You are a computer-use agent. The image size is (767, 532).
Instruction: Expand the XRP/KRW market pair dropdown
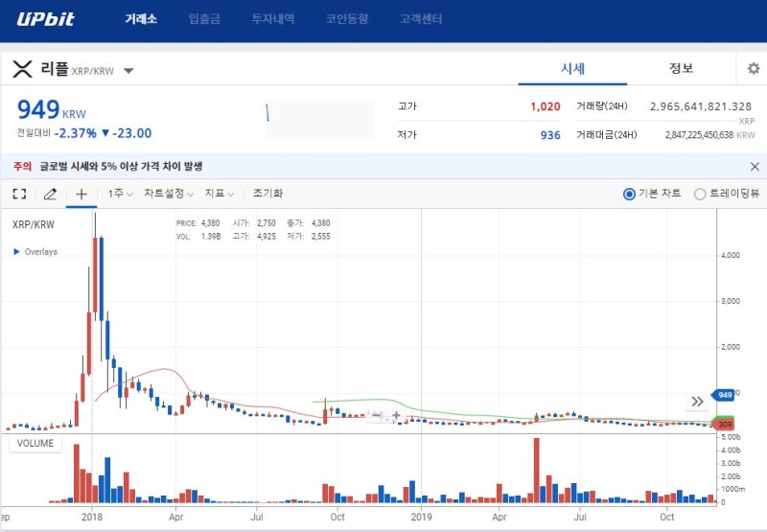click(x=128, y=71)
